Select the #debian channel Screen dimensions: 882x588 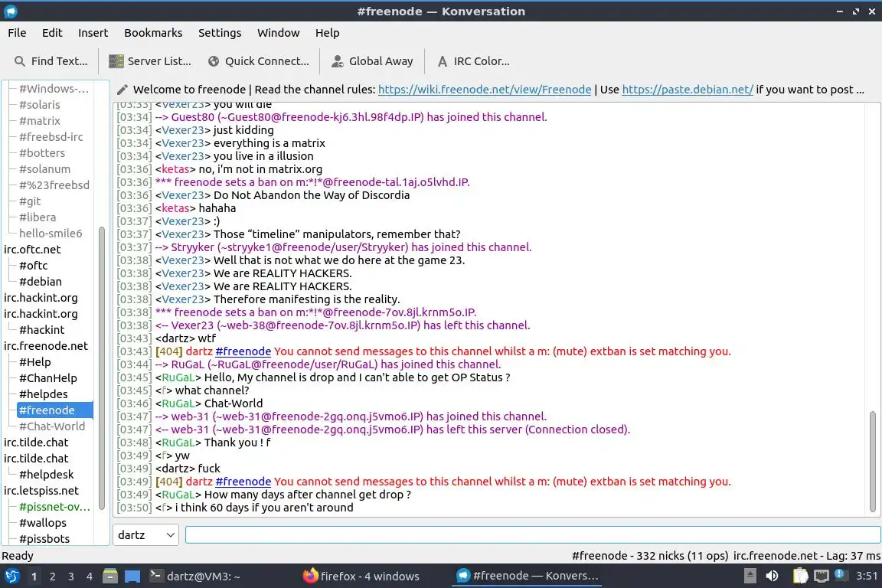(x=41, y=281)
